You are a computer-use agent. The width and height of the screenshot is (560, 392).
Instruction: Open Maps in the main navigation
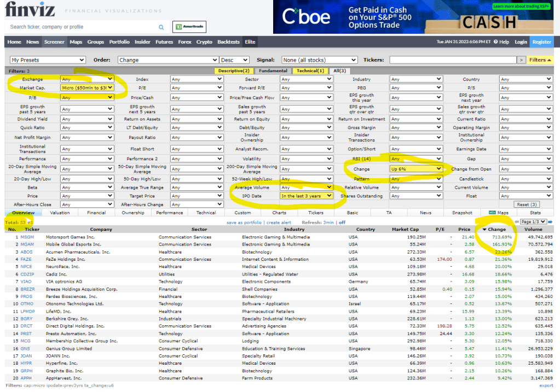[x=76, y=42]
